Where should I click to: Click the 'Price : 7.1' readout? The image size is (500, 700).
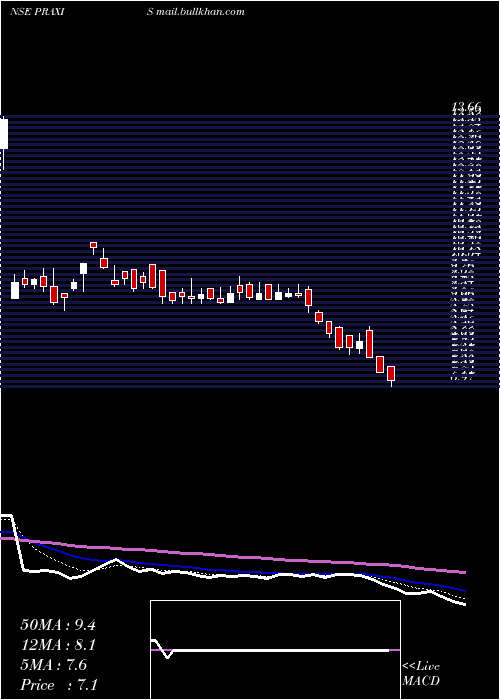click(59, 684)
